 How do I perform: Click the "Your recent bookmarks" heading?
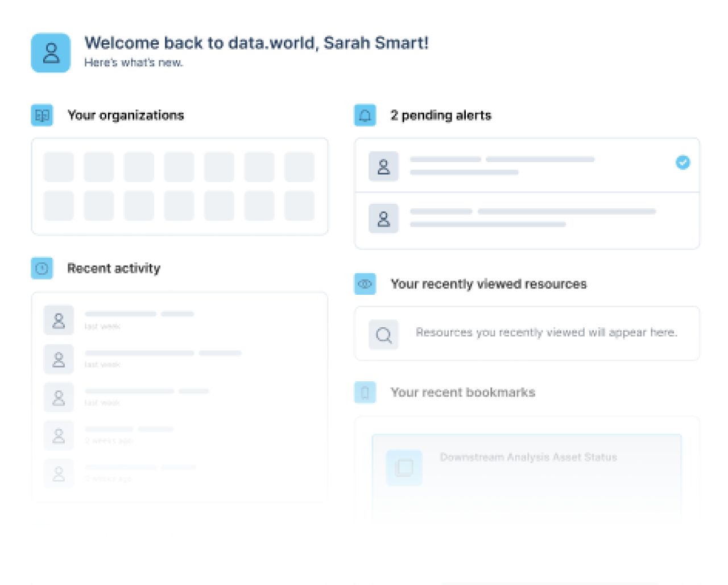coord(463,392)
